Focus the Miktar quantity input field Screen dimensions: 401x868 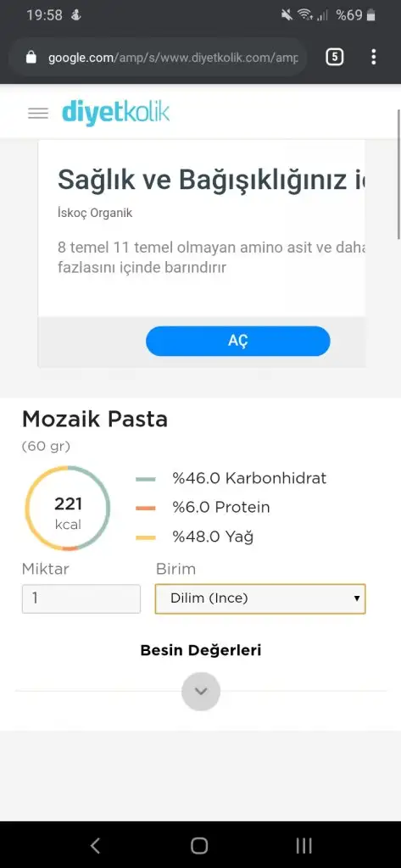81,598
